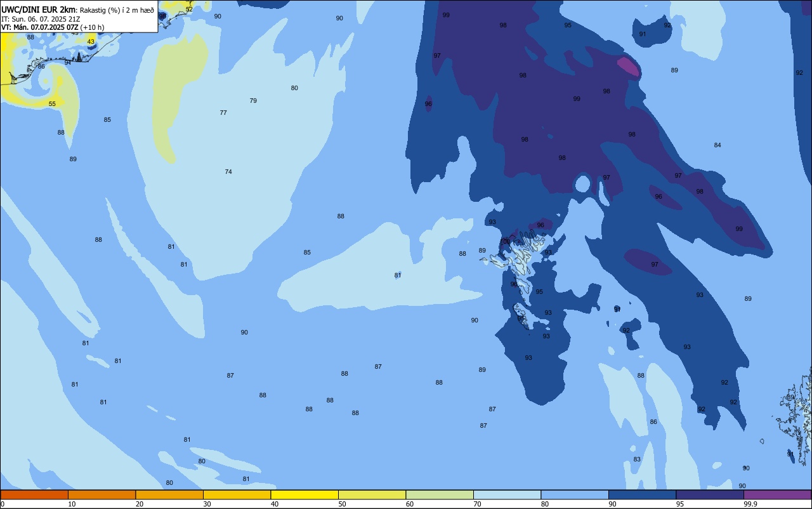Click the 'IT: Sun. 06. 07. 2025 21Z' line
This screenshot has height=509, width=812.
[x=41, y=18]
